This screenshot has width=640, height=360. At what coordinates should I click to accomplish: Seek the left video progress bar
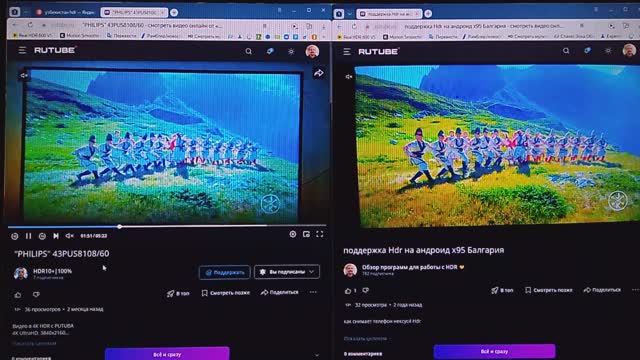click(x=167, y=226)
